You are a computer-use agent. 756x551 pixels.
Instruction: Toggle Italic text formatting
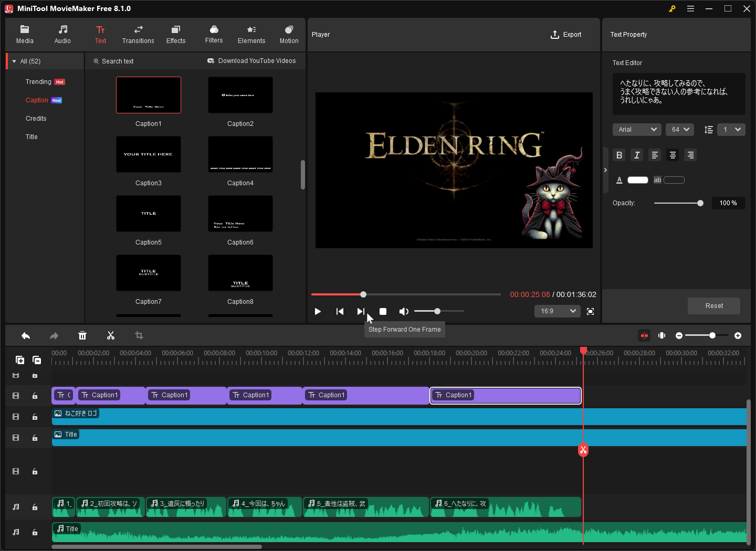point(637,155)
